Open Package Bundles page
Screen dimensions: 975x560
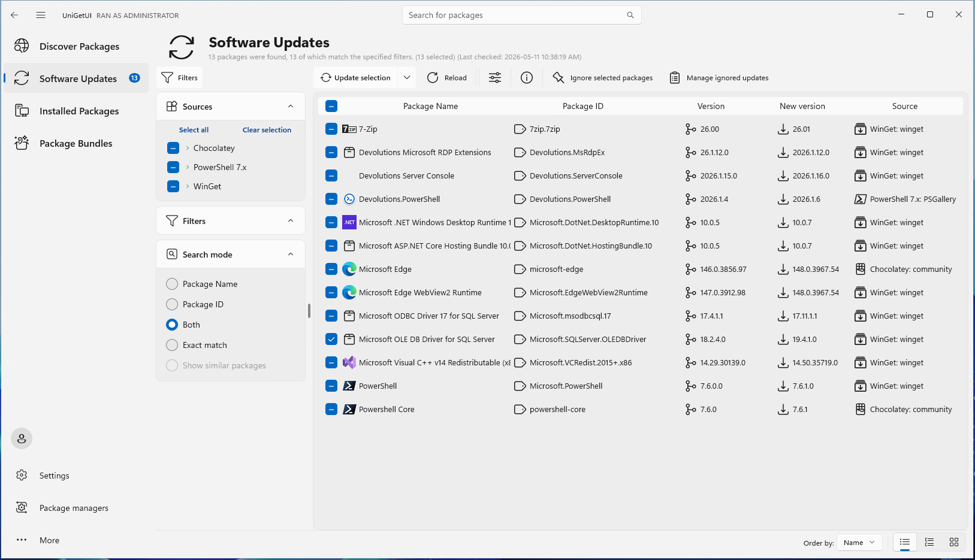tap(76, 143)
